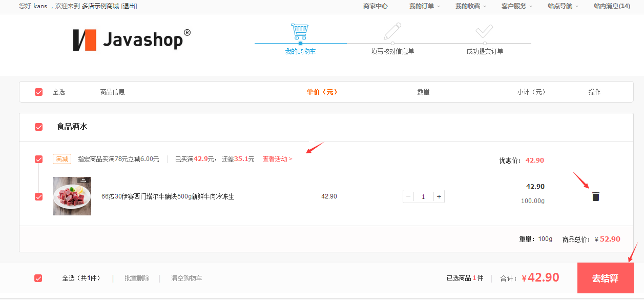Click 清空购物车 to empty cart

pos(186,278)
